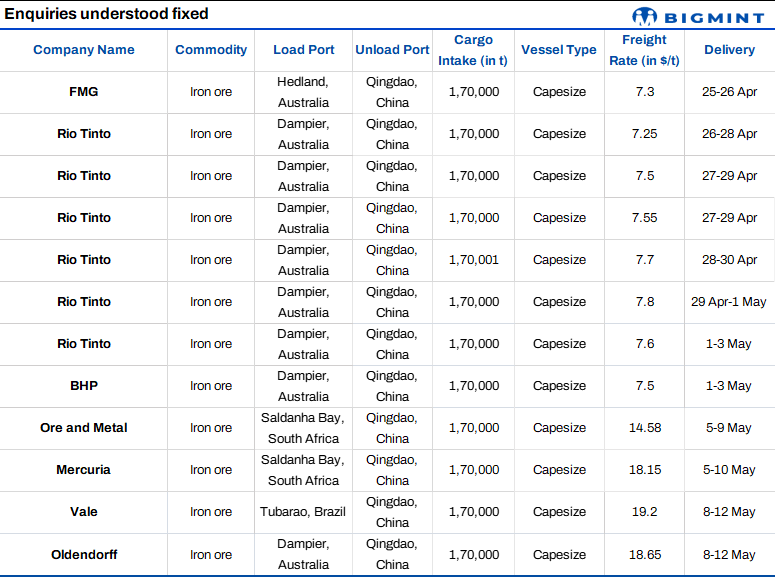775x577 pixels.
Task: Click the BigMint logo icon
Action: [646, 16]
